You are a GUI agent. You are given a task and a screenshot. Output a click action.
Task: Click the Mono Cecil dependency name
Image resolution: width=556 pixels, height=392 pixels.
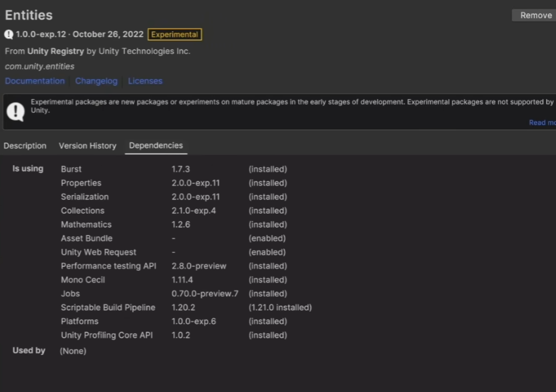(83, 280)
